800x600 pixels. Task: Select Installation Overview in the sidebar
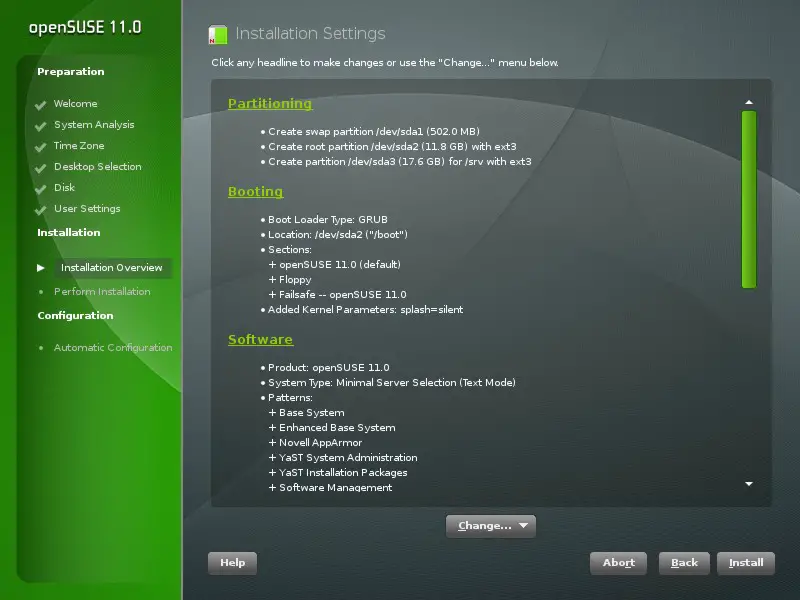coord(112,268)
